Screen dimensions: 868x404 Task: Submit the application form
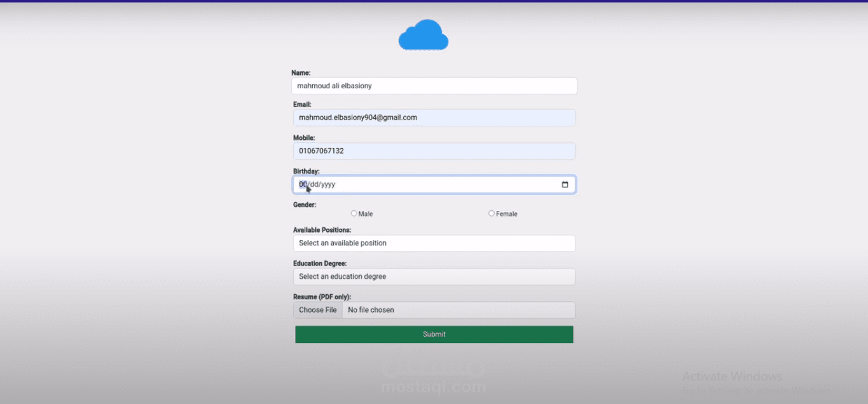(434, 334)
